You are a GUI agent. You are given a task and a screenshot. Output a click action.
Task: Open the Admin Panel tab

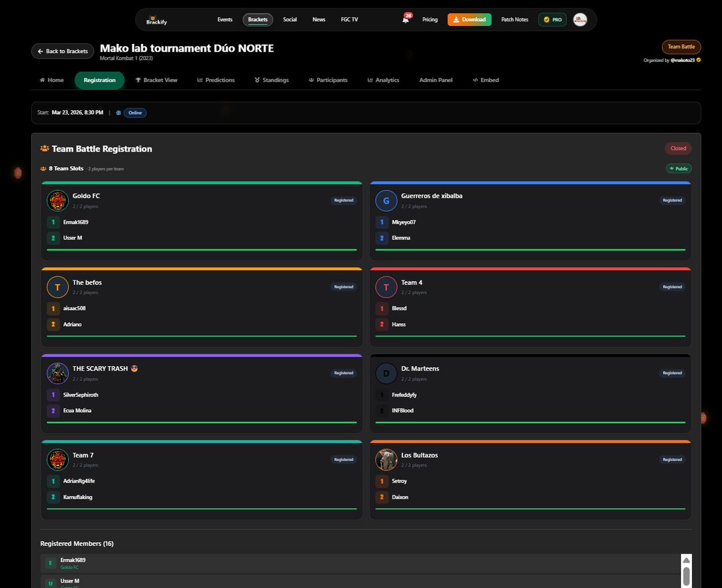[436, 80]
